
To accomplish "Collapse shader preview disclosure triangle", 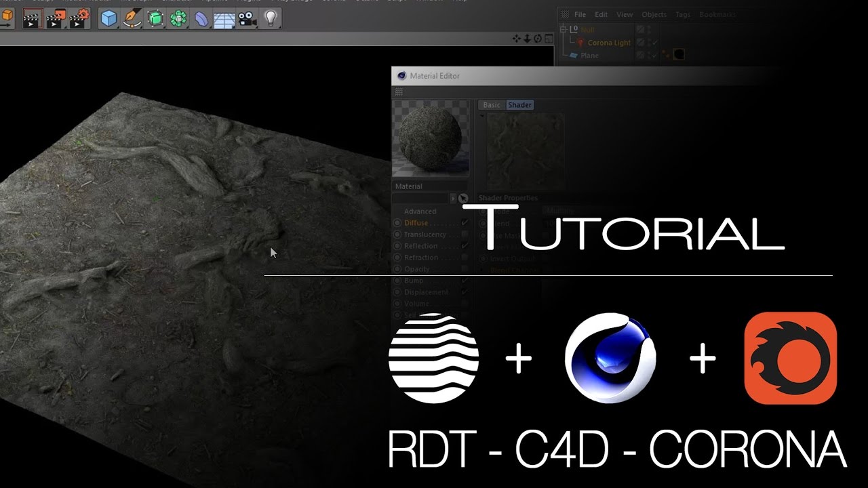I will click(482, 115).
